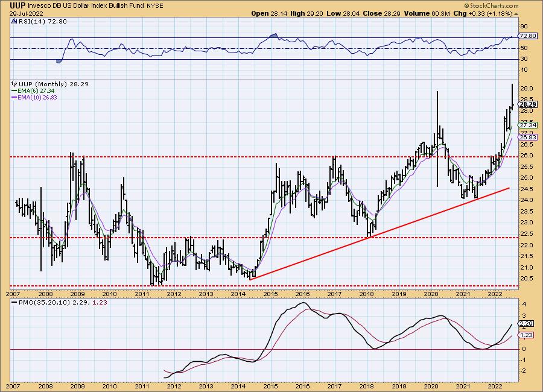Viewport: 543px width, 392px height.
Task: Click the Volume 60.3M value
Action: [x=427, y=13]
